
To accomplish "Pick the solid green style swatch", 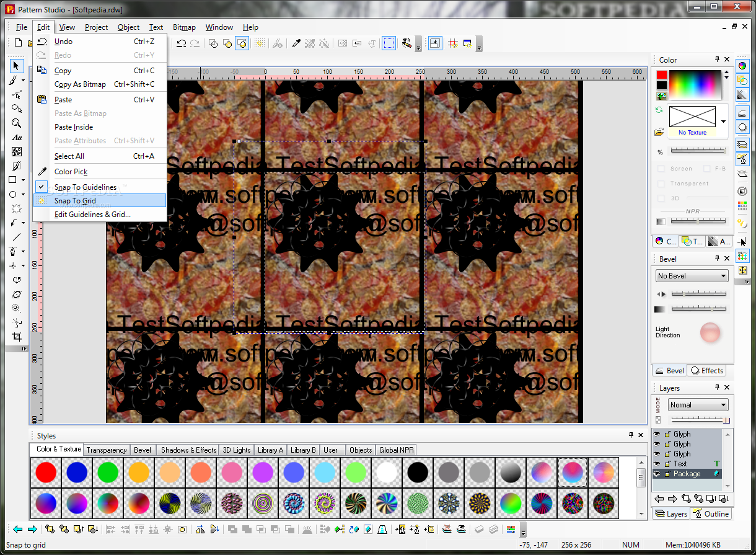I will 108,473.
